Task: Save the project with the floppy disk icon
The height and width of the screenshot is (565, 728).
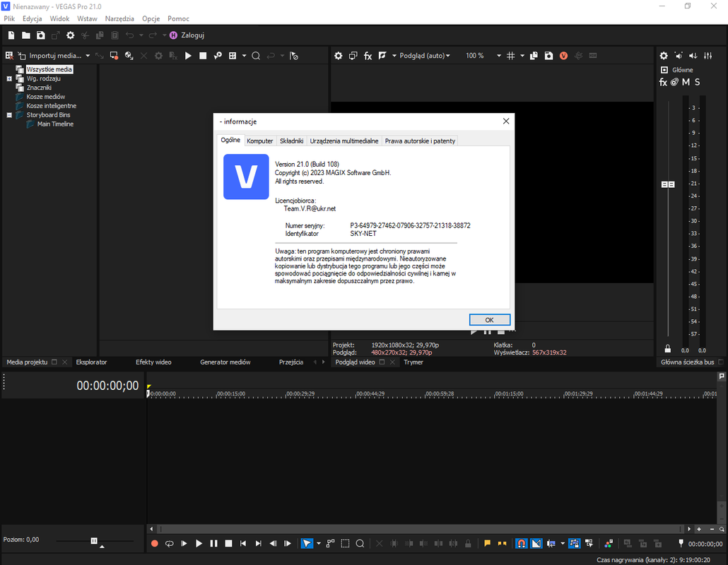Action: point(41,35)
